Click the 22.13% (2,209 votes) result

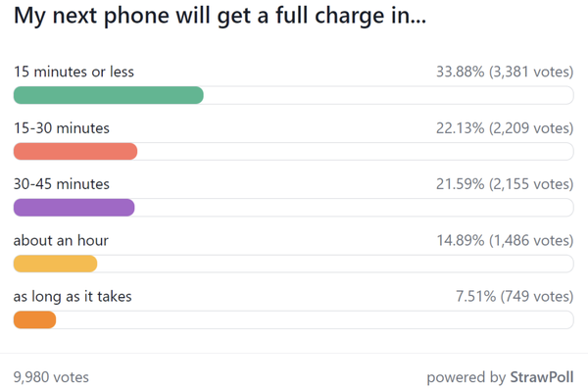tap(505, 127)
